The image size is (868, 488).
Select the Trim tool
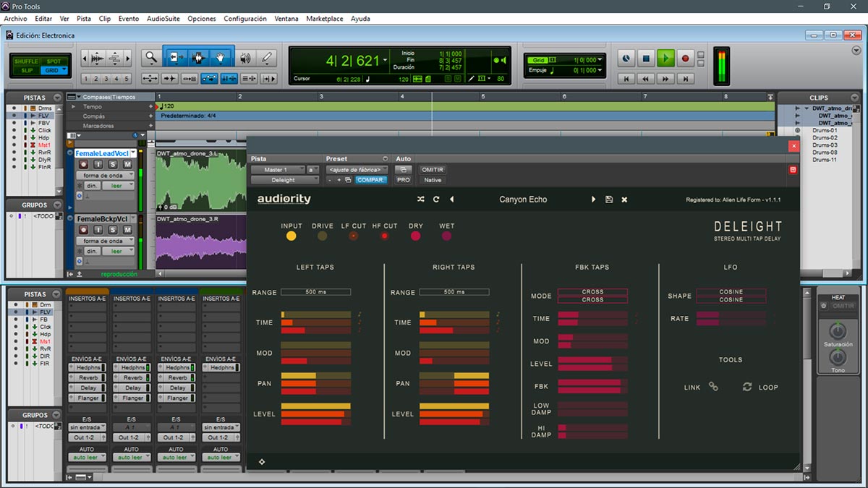pos(175,58)
